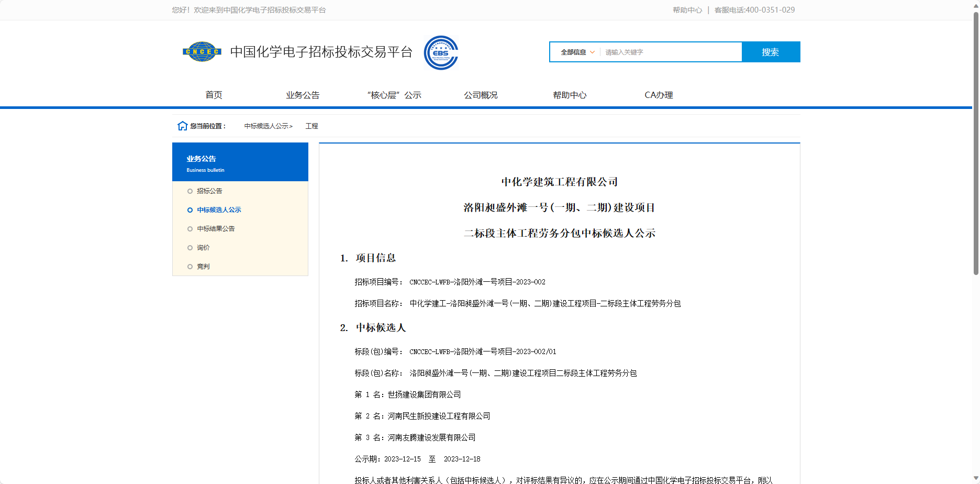Select the 询价 sidebar option
The width and height of the screenshot is (980, 484).
click(x=203, y=247)
